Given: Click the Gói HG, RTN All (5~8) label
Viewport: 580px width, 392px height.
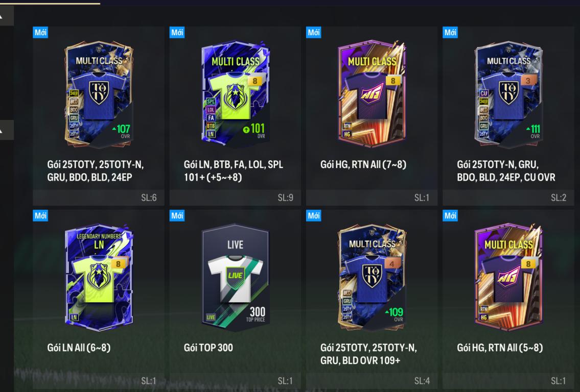Looking at the screenshot, I should [500, 348].
